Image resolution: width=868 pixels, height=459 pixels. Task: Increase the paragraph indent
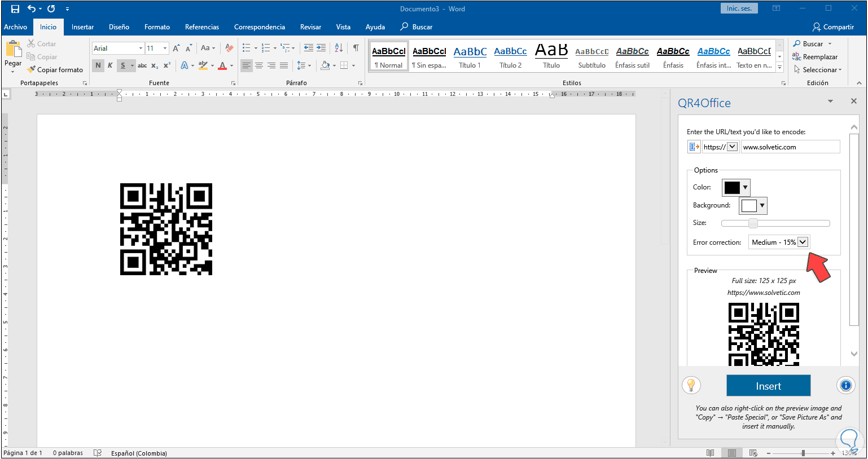click(321, 48)
